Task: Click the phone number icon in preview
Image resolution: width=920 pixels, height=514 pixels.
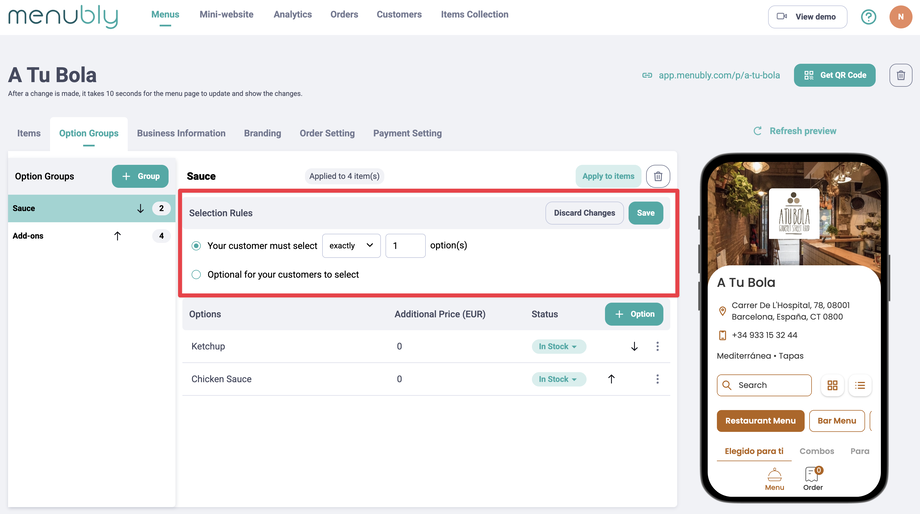Action: [x=722, y=335]
